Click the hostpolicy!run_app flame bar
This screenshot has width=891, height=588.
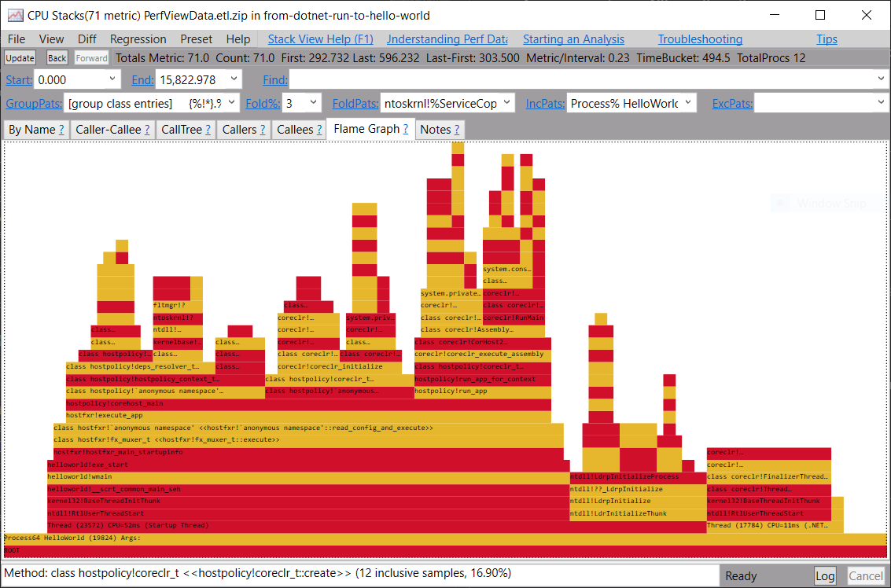(482, 391)
